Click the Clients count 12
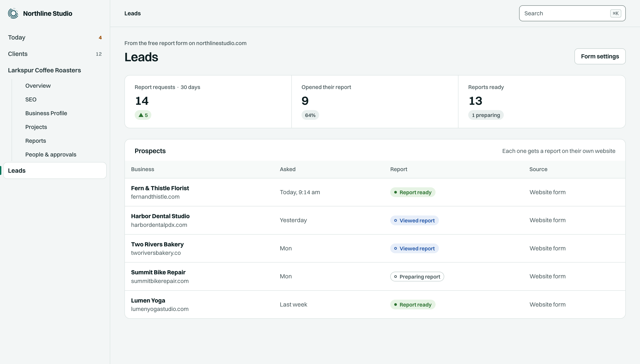640x364 pixels. coord(99,54)
